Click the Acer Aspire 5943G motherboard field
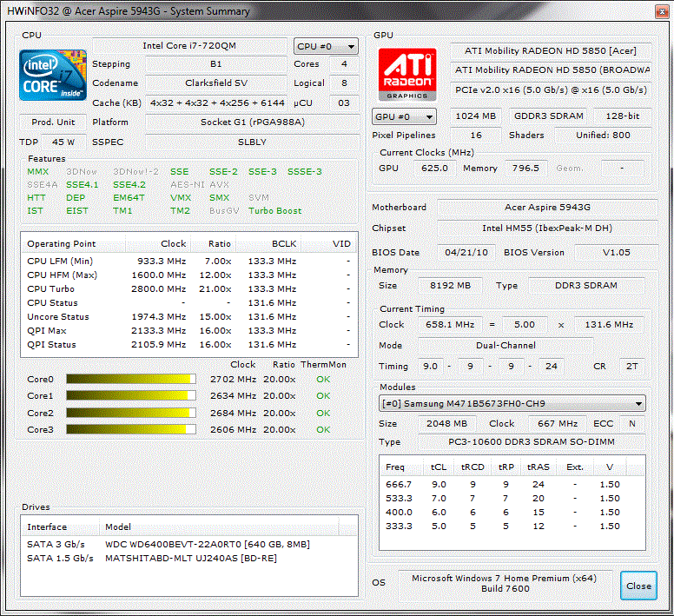This screenshot has height=616, width=674. 547,207
